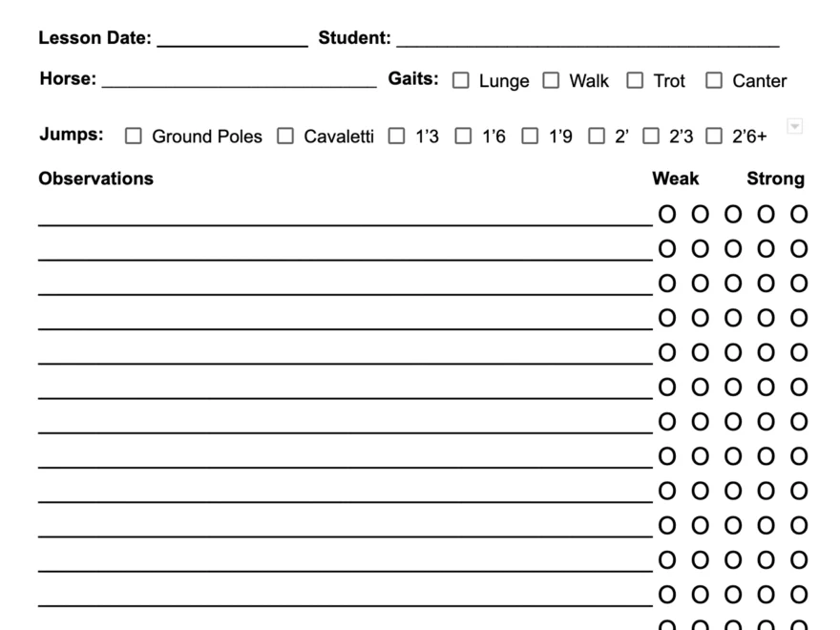The image size is (840, 630).
Task: Check the 2' jump height box
Action: click(x=597, y=136)
